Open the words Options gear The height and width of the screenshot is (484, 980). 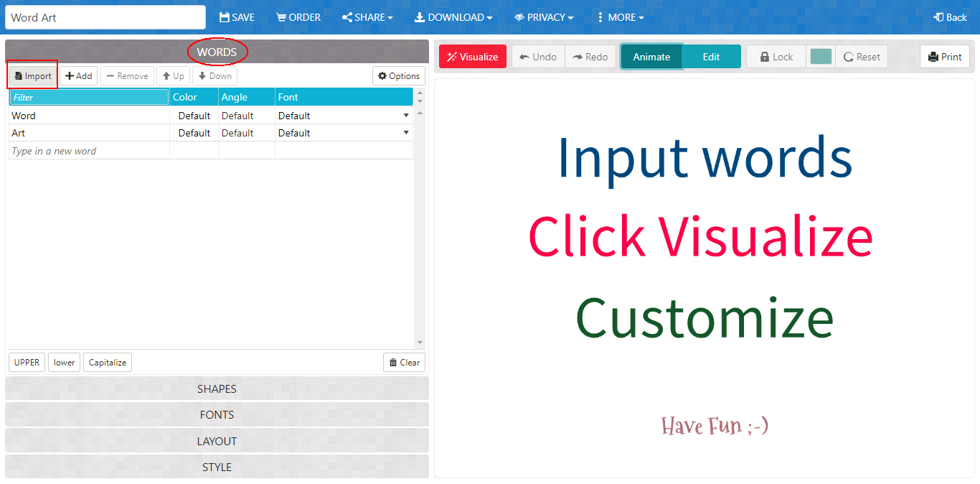pos(399,75)
